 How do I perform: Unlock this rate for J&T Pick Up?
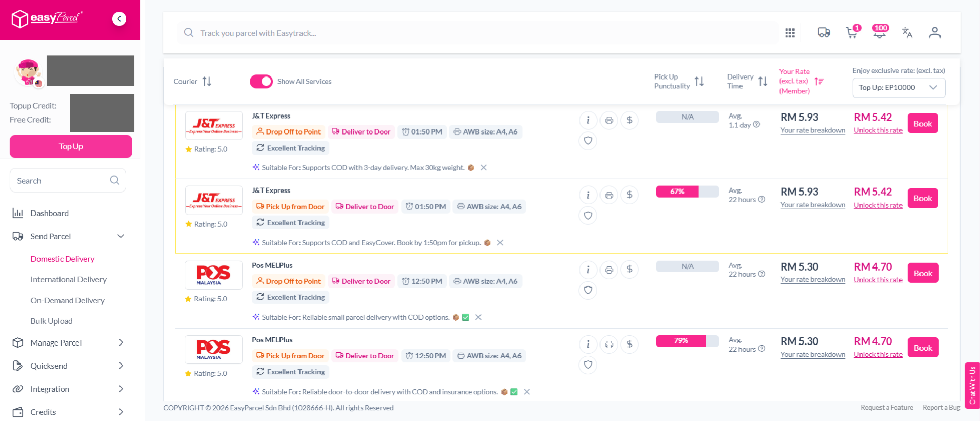click(x=878, y=205)
